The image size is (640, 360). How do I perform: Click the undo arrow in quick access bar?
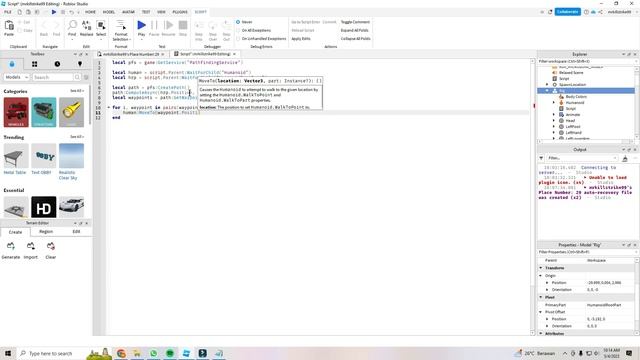coord(71,12)
